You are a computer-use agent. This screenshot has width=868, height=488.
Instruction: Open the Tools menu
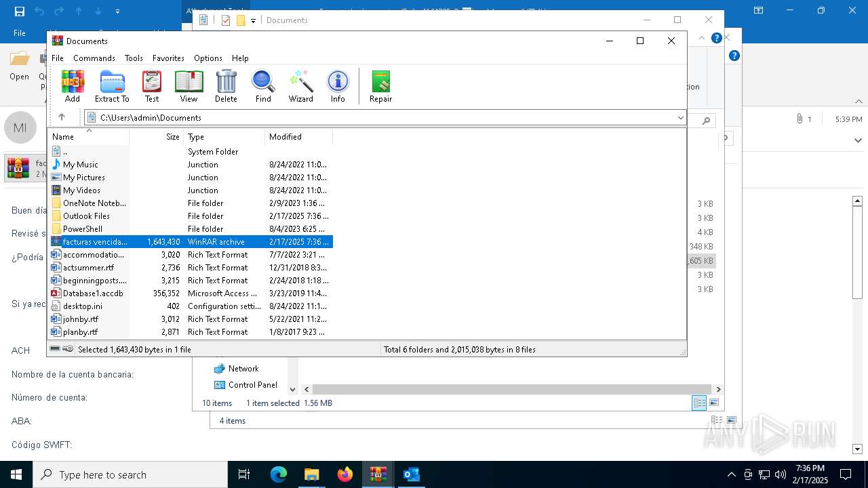pyautogui.click(x=134, y=58)
